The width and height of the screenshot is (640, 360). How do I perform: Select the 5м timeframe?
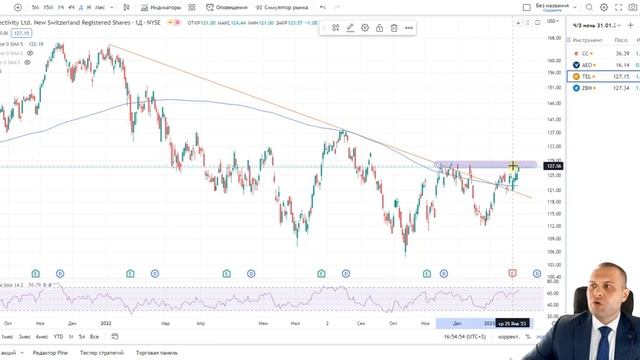click(36, 7)
